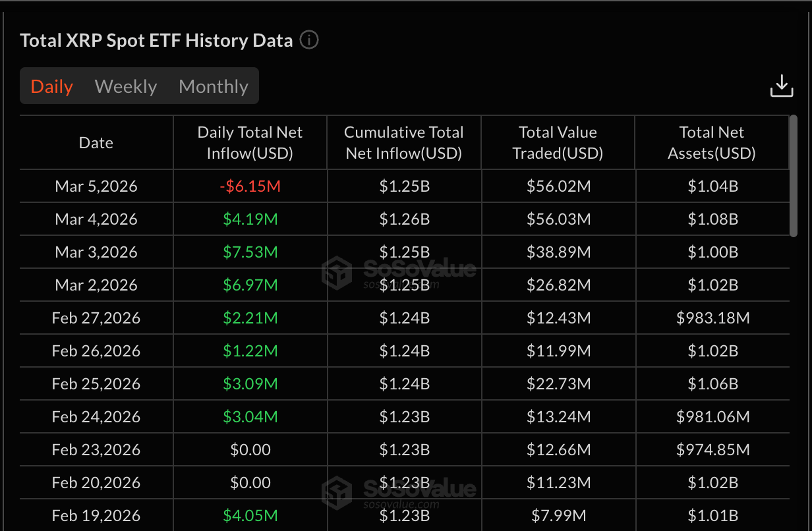Click the Total Value Traded header
Image resolution: width=812 pixels, height=531 pixels.
tap(558, 143)
